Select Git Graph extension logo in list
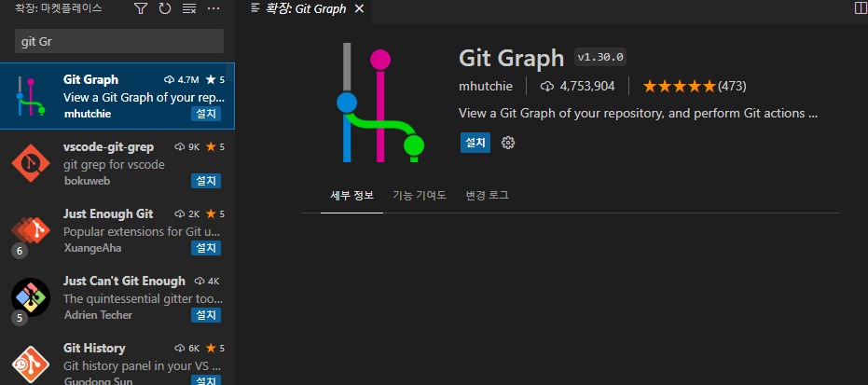This screenshot has width=868, height=385. click(x=31, y=96)
